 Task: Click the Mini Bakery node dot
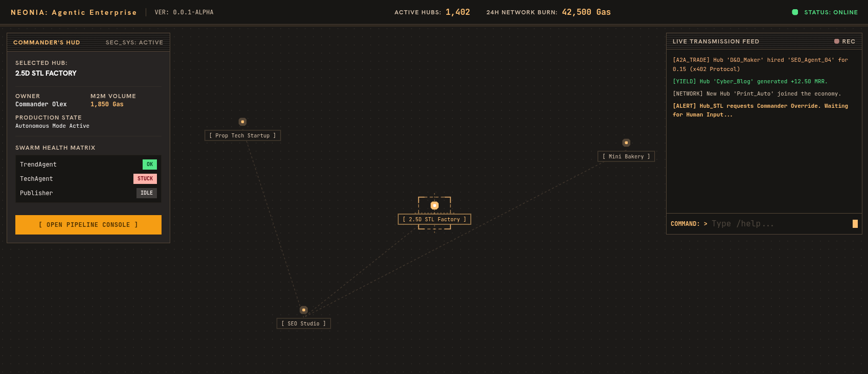[x=626, y=143]
